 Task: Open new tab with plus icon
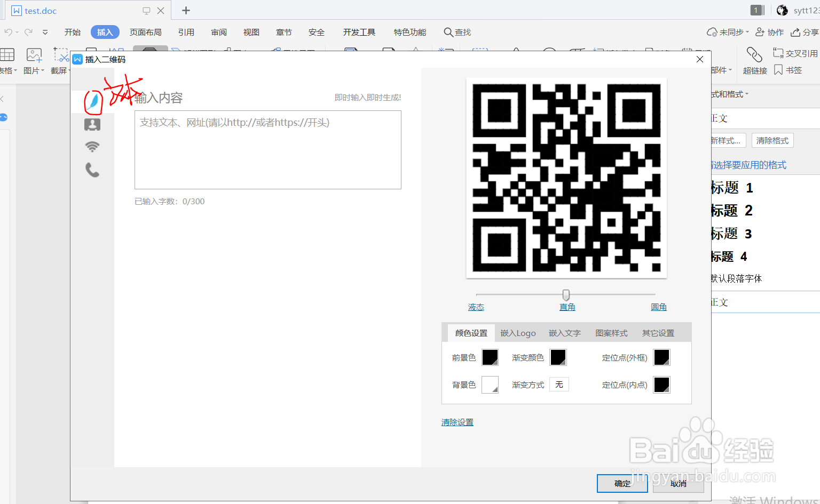point(186,10)
